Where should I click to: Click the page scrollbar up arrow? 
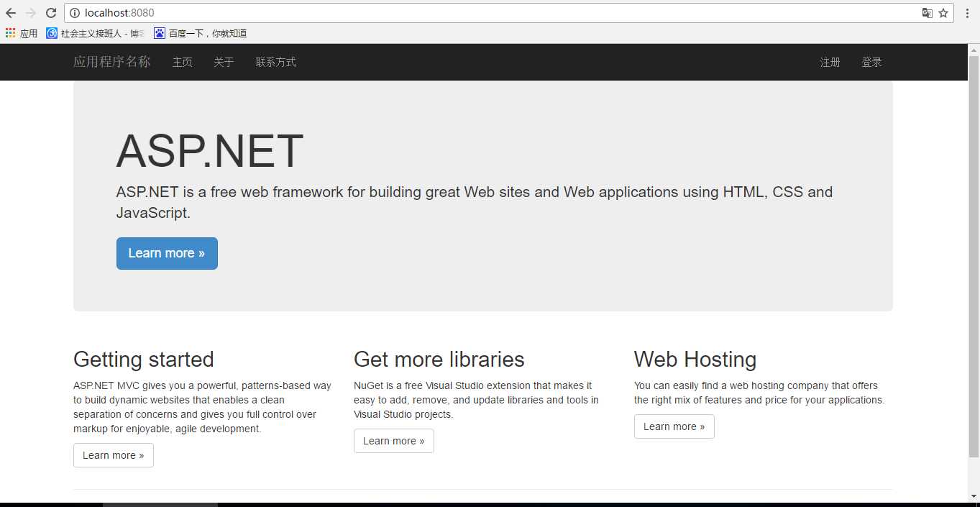(x=974, y=50)
